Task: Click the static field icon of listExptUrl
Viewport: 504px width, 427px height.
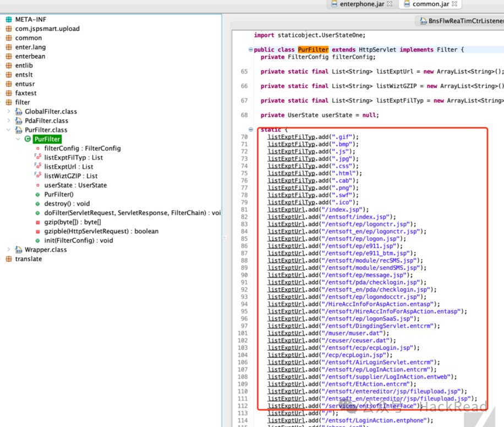Action: click(x=37, y=167)
